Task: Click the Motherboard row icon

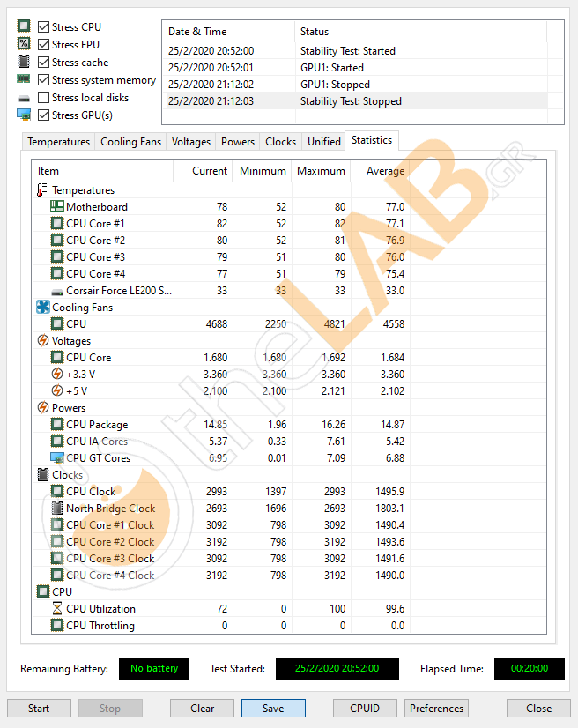Action: point(57,206)
